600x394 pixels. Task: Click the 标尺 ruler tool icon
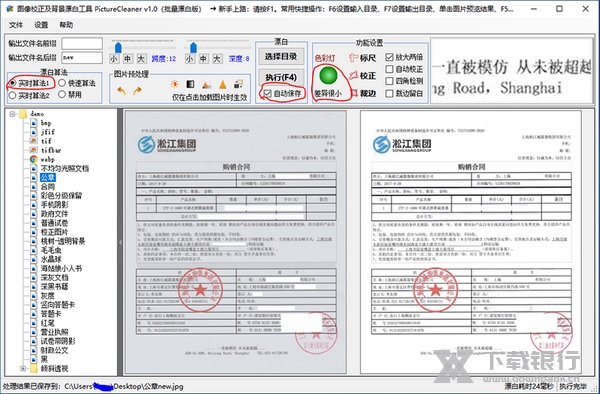(x=353, y=58)
